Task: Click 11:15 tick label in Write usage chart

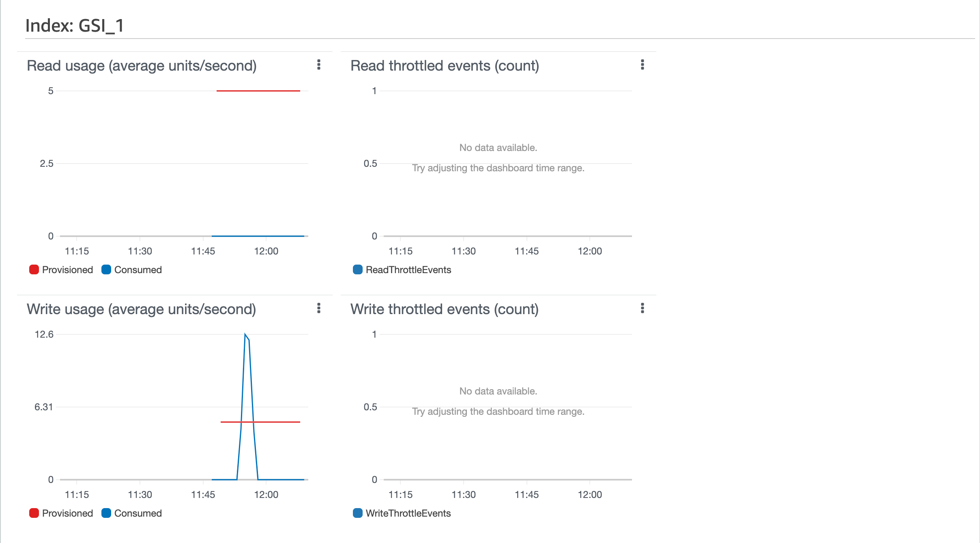Action: pyautogui.click(x=77, y=495)
